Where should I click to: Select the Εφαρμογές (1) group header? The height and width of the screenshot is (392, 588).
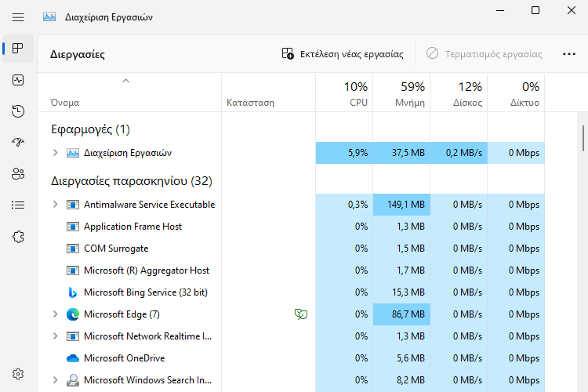tap(90, 129)
